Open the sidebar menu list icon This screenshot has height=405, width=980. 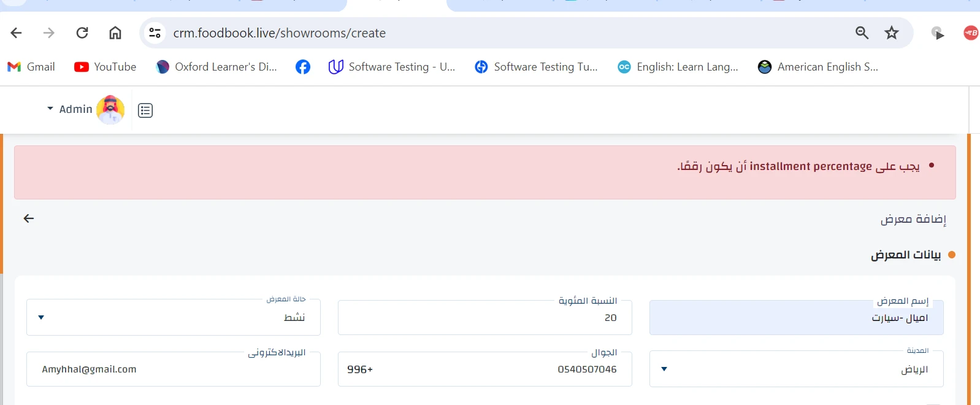coord(145,110)
